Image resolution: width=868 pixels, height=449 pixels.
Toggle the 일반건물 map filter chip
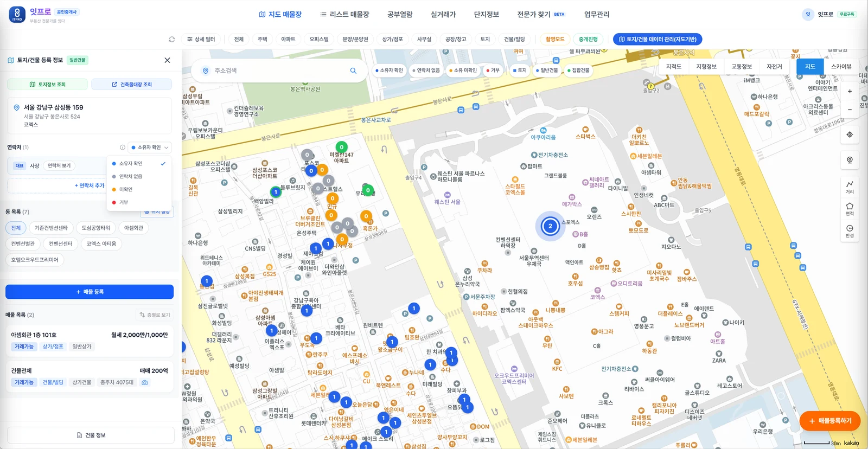(547, 70)
